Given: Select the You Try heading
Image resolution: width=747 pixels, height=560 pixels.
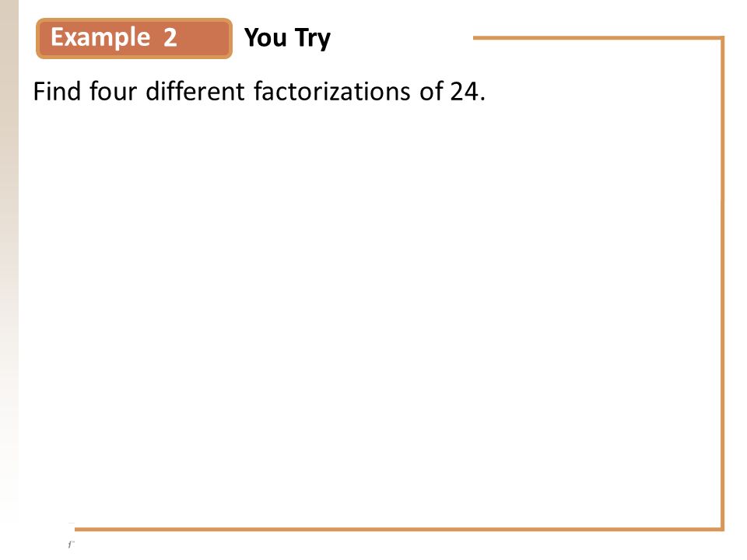Looking at the screenshot, I should (287, 38).
